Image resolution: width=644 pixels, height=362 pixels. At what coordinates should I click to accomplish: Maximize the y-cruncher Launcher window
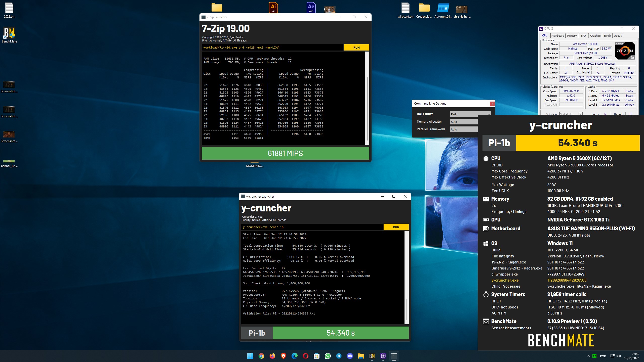coord(393,197)
